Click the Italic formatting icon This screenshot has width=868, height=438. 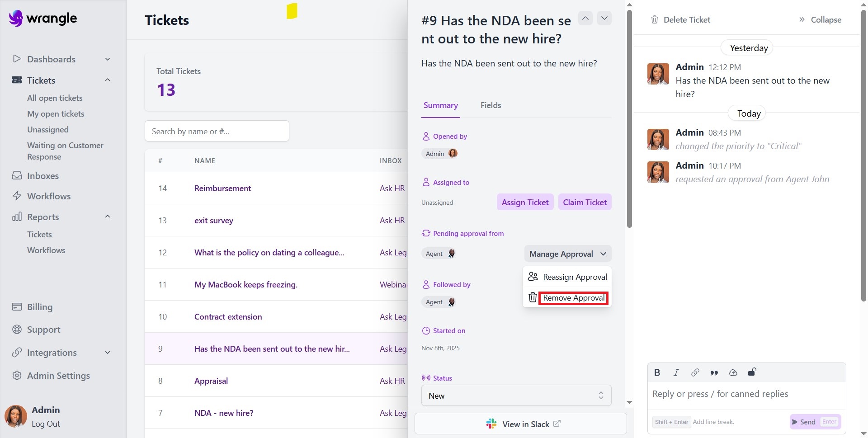[x=676, y=372]
